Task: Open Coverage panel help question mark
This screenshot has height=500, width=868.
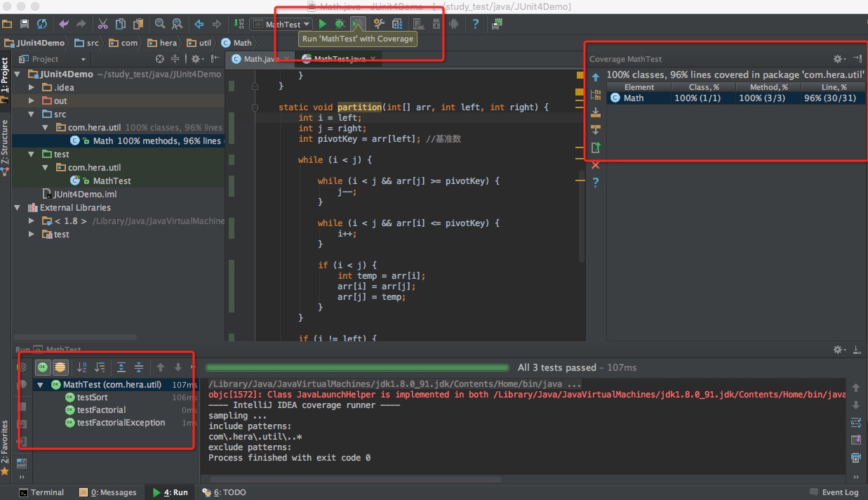Action: point(596,183)
